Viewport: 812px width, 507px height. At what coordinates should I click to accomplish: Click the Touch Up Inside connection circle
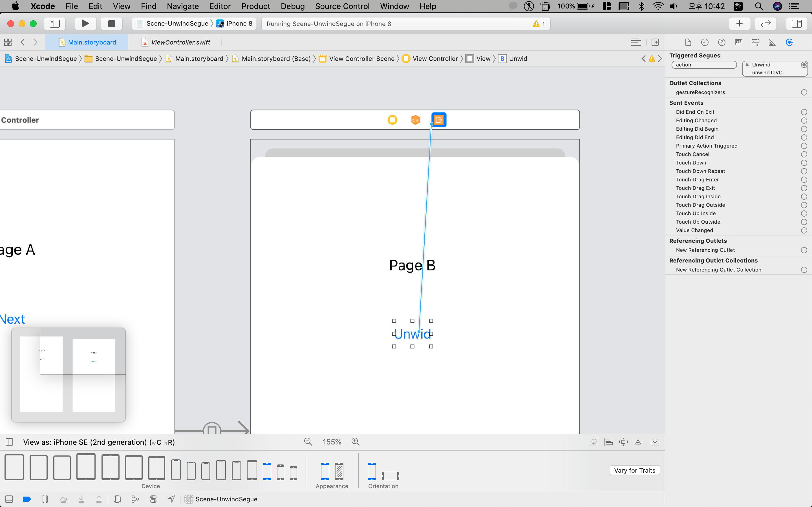[804, 214]
